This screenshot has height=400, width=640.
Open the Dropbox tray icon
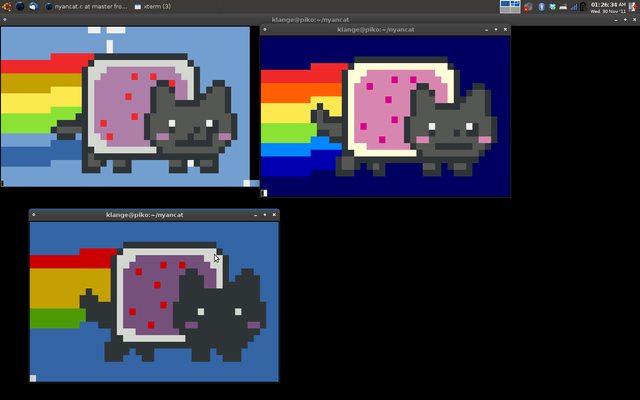(x=553, y=7)
